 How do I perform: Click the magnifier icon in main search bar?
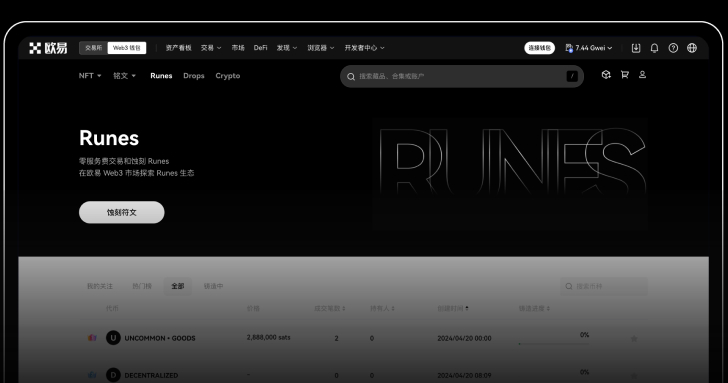click(x=351, y=77)
